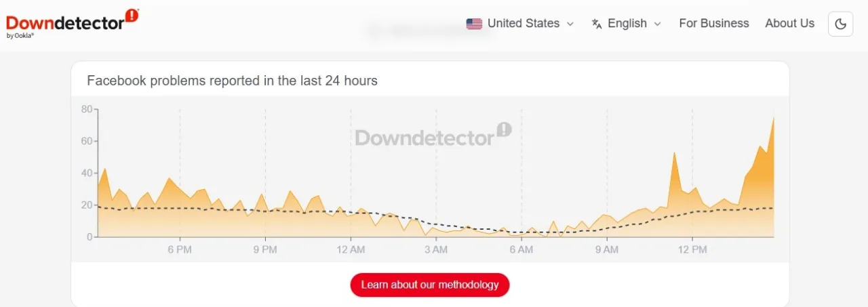
Task: Click the United States flag icon
Action: 474,24
